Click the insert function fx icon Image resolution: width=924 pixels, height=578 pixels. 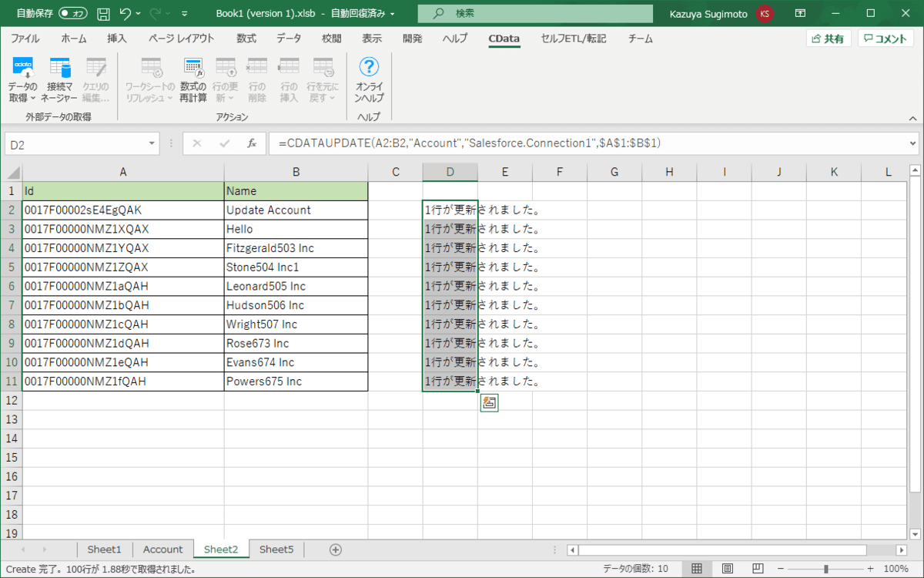[x=251, y=143]
